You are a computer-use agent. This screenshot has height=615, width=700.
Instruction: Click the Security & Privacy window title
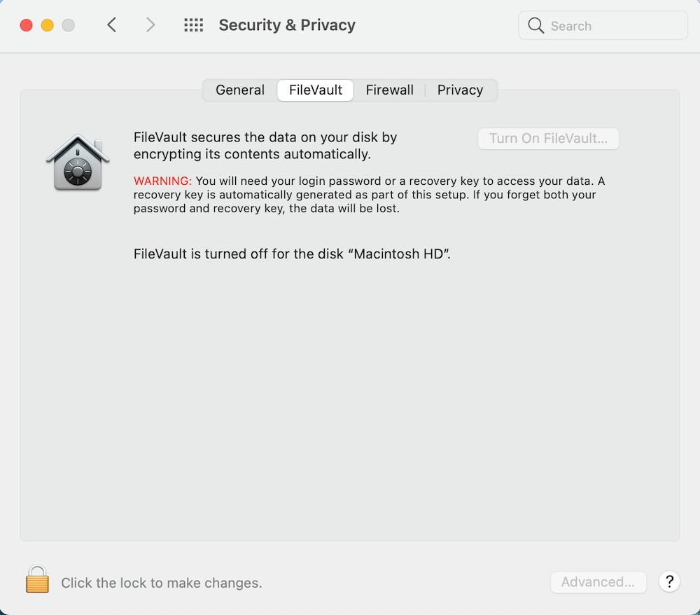click(x=287, y=25)
